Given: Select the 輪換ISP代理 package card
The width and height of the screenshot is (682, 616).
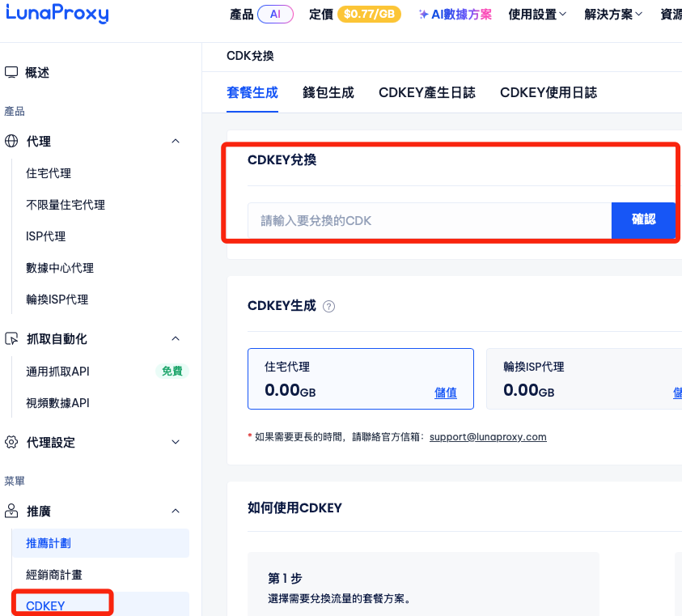Looking at the screenshot, I should pyautogui.click(x=582, y=379).
